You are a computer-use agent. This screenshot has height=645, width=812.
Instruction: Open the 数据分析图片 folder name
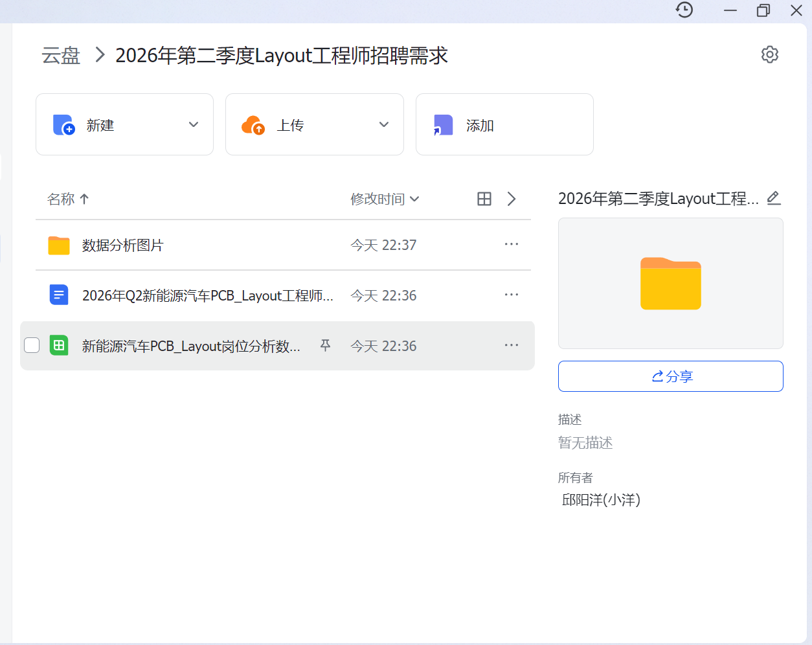pyautogui.click(x=123, y=245)
